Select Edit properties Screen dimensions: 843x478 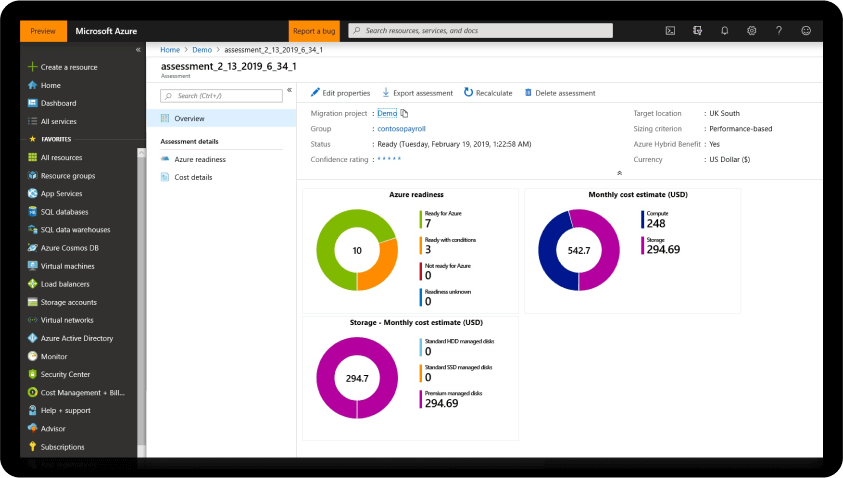coord(340,93)
